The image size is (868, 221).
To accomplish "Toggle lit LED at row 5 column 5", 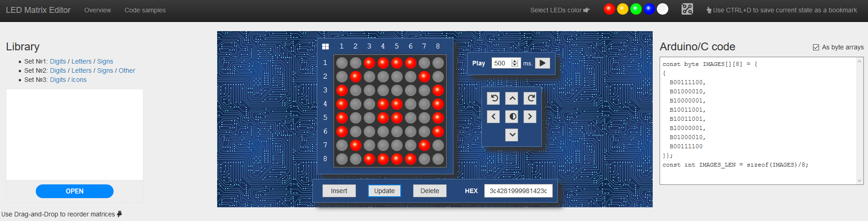I will [397, 118].
